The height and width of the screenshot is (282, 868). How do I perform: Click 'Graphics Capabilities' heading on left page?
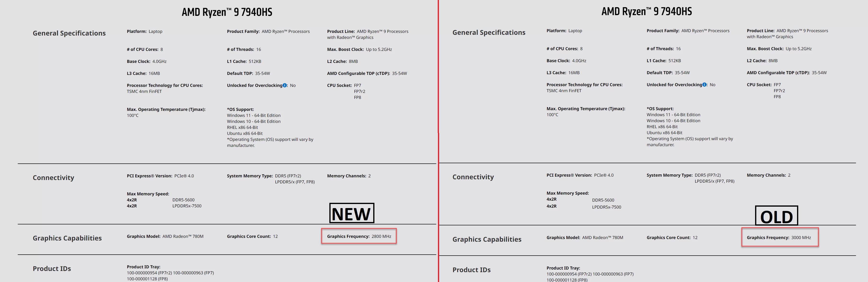pos(67,238)
